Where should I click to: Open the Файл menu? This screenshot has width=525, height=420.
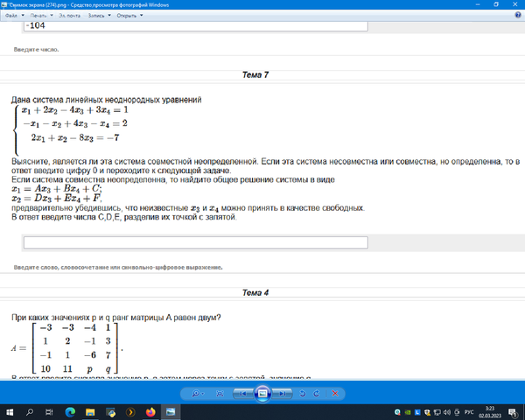[12, 16]
